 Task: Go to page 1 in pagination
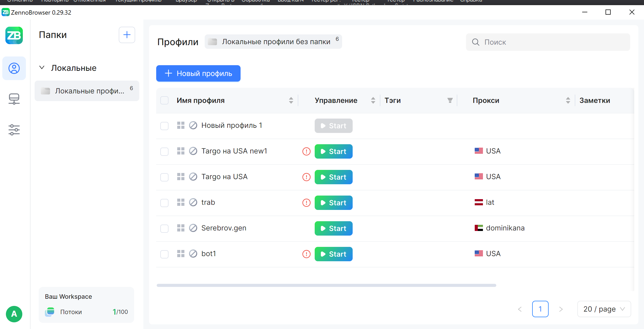coord(540,309)
